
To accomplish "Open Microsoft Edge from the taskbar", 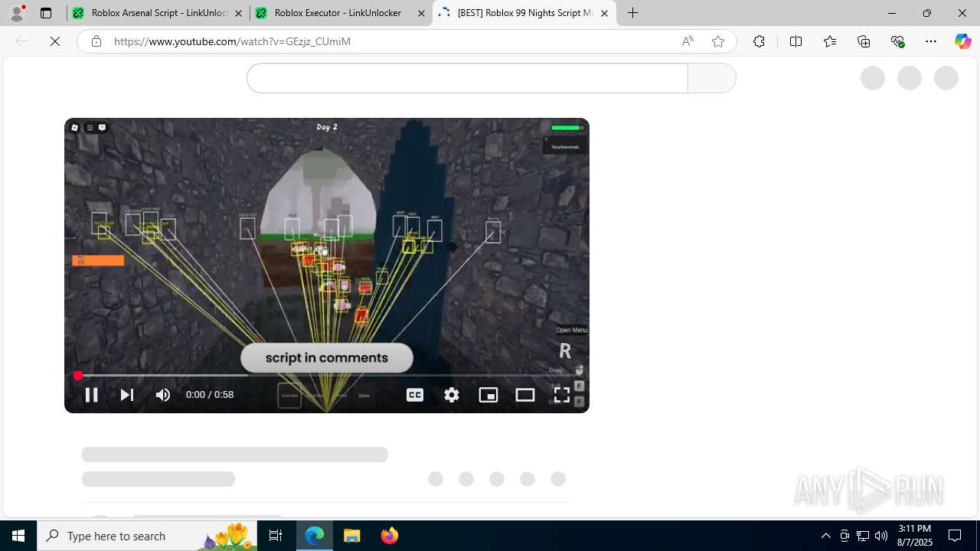I will click(x=315, y=536).
